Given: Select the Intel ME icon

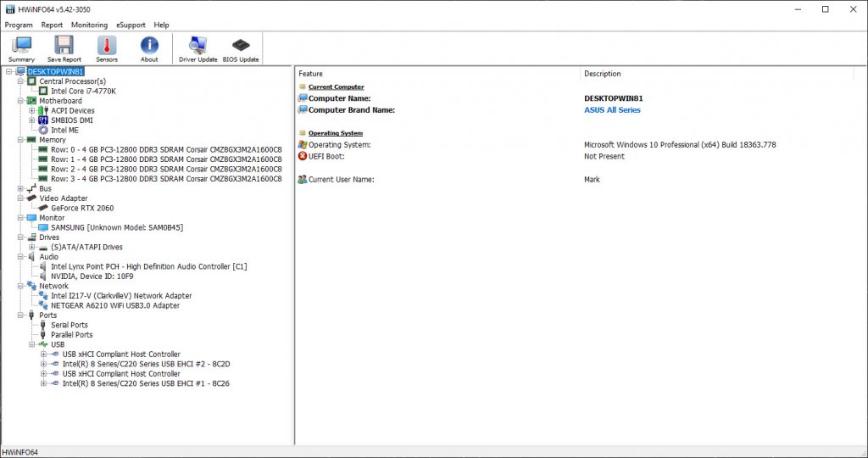Looking at the screenshot, I should click(43, 130).
